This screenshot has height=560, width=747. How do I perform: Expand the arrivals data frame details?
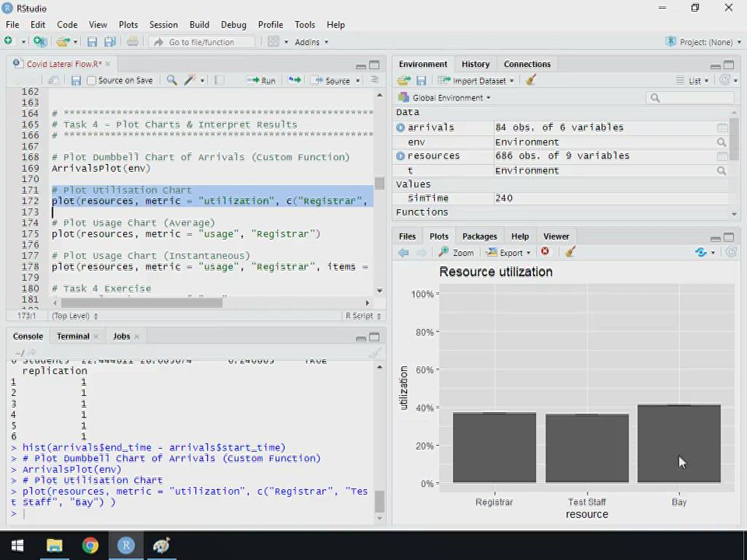401,128
